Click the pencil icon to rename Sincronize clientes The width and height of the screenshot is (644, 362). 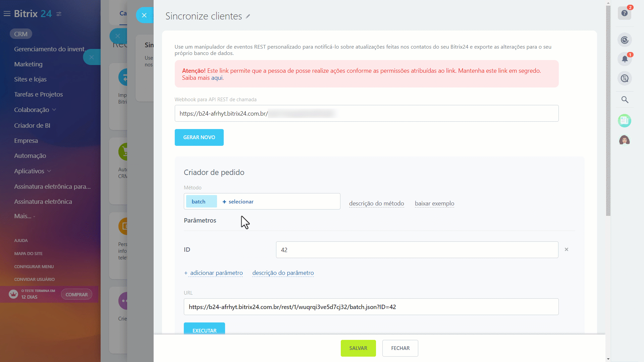248,16
